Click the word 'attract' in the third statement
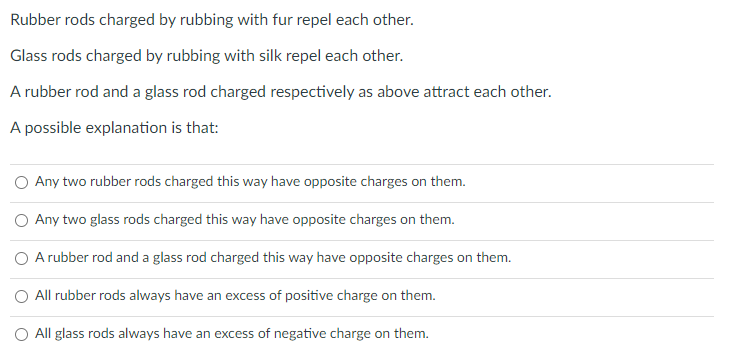Screen dimensions: 729x363 [446, 92]
